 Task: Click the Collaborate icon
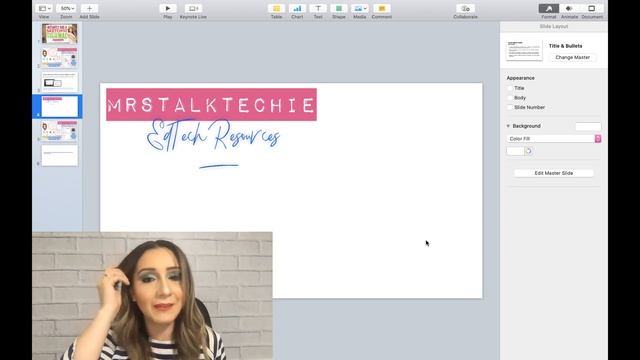coord(465,9)
